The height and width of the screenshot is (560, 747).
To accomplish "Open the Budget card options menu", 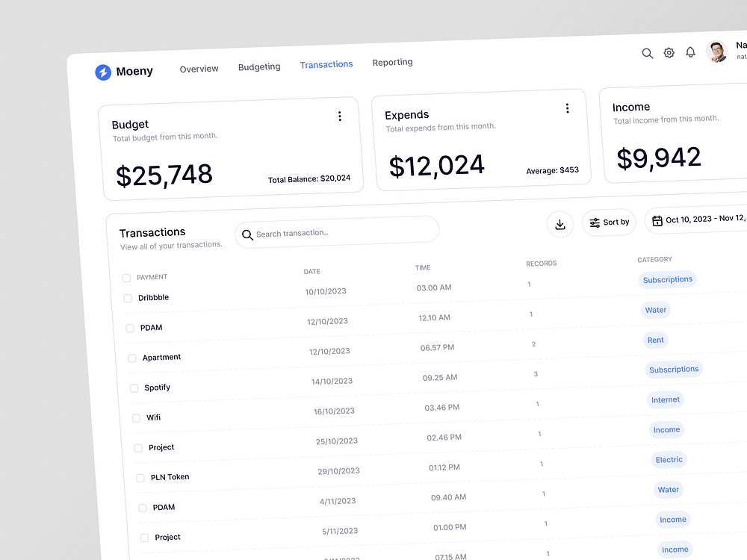I will click(x=340, y=116).
